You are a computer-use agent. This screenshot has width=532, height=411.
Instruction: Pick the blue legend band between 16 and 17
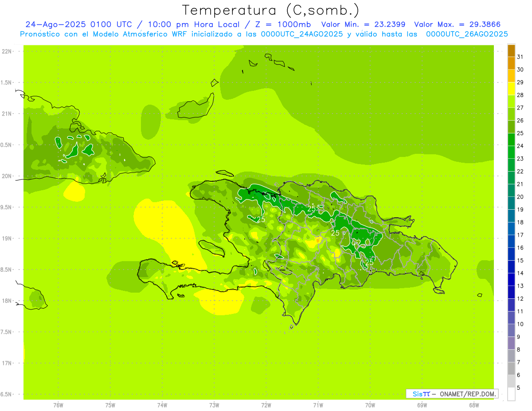point(511,241)
